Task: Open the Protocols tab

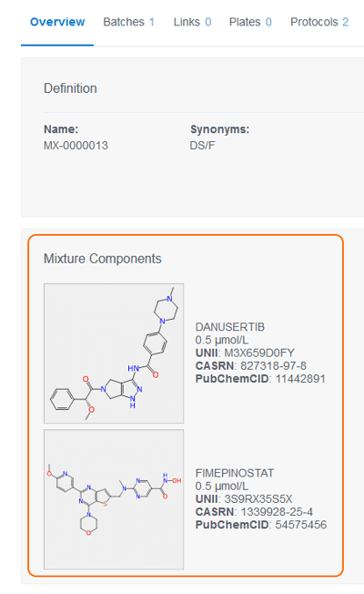Action: pyautogui.click(x=319, y=22)
